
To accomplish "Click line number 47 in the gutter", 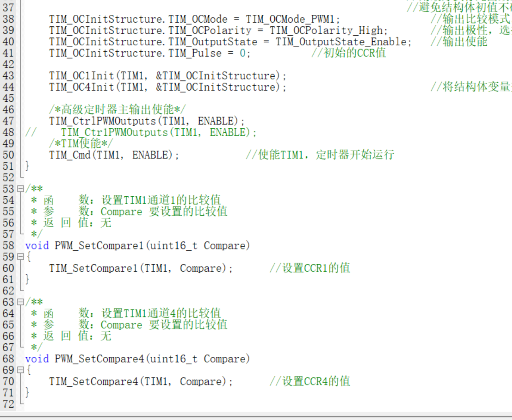I will (8, 121).
